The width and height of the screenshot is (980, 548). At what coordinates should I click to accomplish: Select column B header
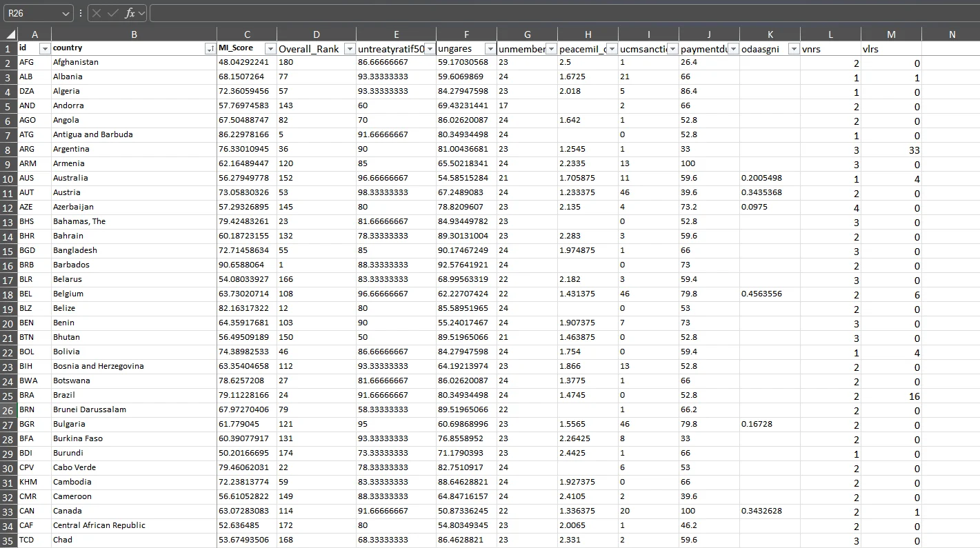(x=134, y=34)
